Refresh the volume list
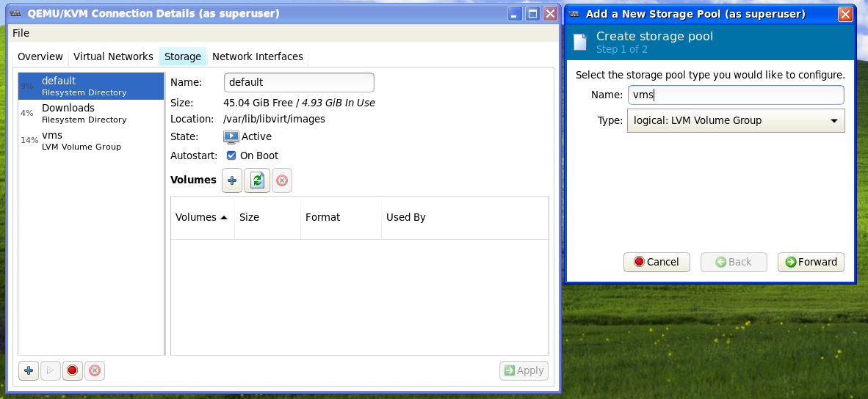Viewport: 868px width, 399px height. pos(257,180)
